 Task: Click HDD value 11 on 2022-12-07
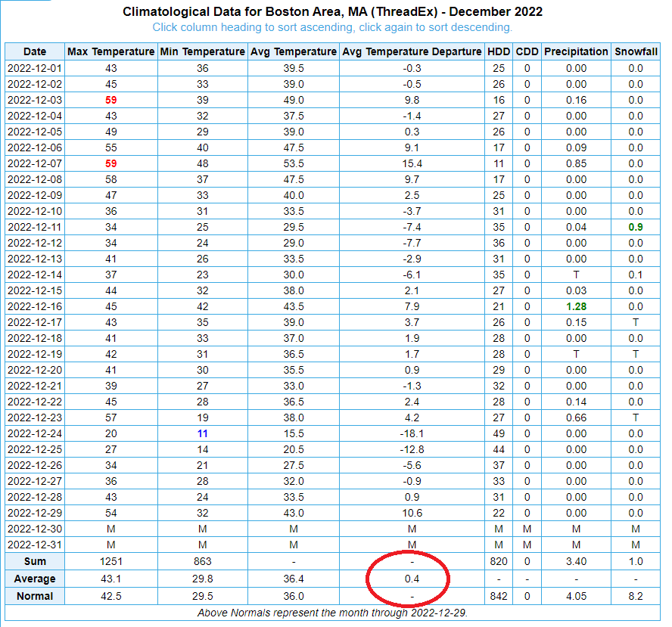[499, 163]
